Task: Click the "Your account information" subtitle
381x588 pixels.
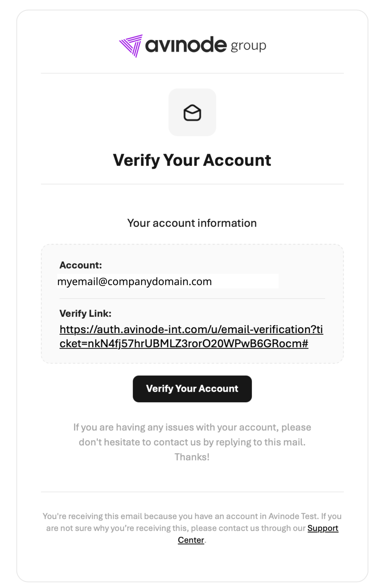Action: (192, 223)
